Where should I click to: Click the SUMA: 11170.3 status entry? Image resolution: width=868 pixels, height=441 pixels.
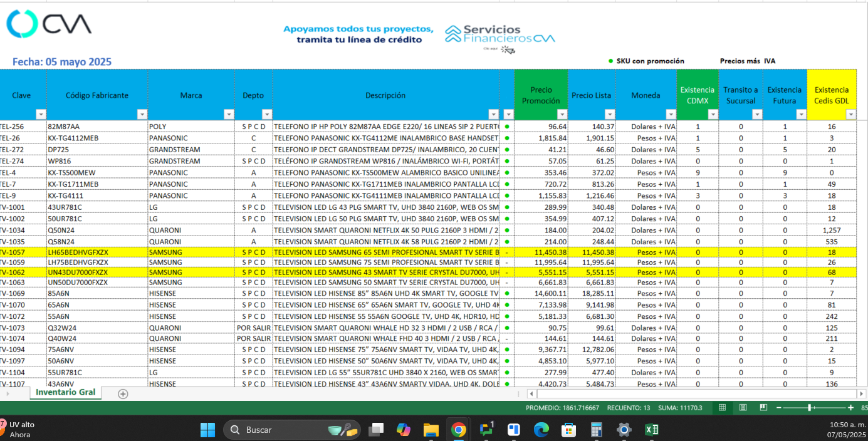tap(680, 408)
